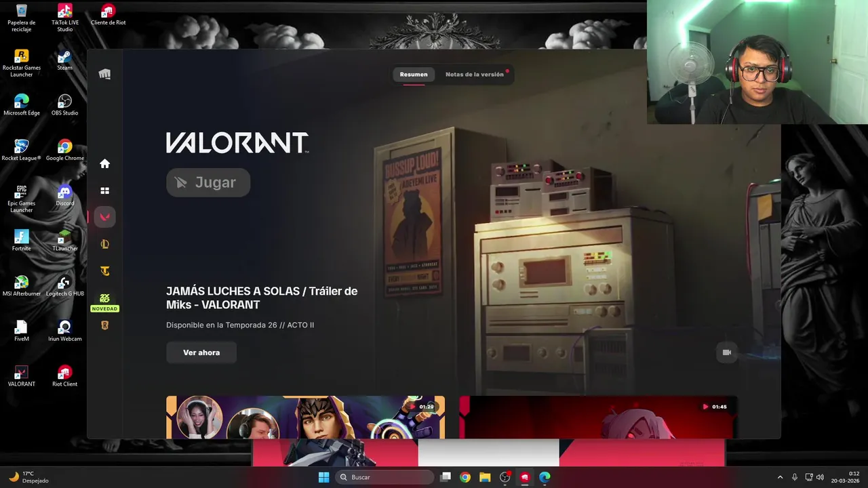This screenshot has width=868, height=488.
Task: Open Rockstar Games Launcher desktop icon
Action: 22,63
